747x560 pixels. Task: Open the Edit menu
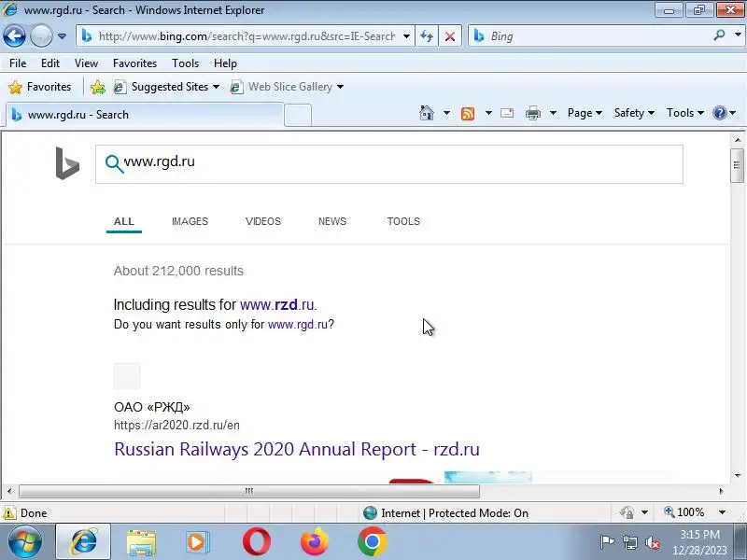(x=50, y=63)
